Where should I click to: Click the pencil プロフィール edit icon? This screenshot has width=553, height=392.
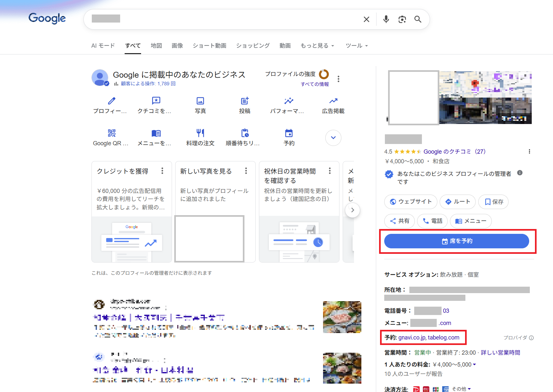point(111,101)
